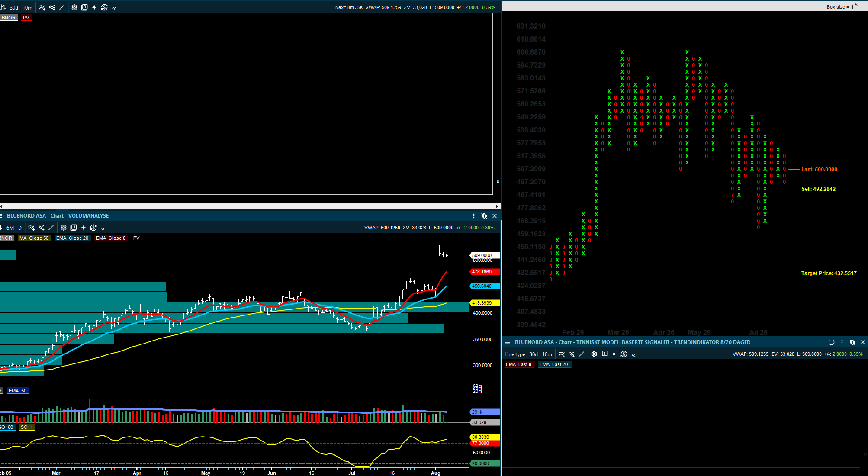Close the VOLUMANALYSE chart window
This screenshot has height=476, width=868.
[x=495, y=216]
